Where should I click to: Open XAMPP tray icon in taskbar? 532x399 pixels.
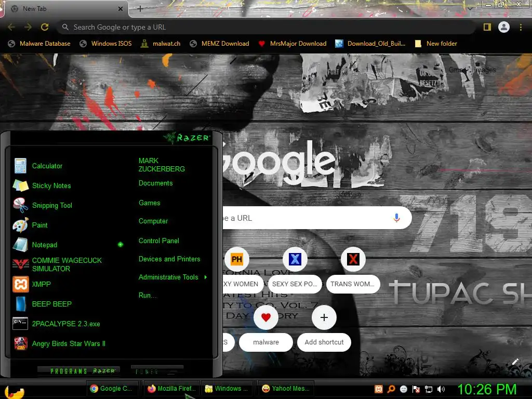click(x=379, y=389)
